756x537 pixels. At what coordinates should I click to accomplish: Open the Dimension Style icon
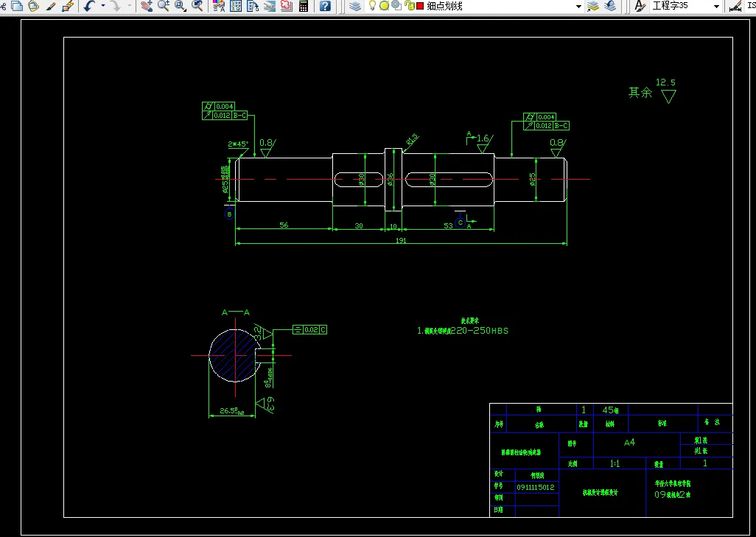tap(736, 6)
